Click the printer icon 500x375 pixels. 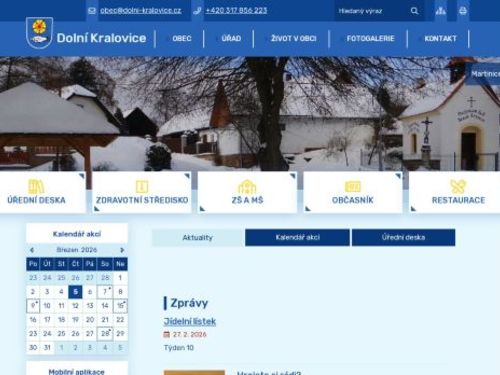pyautogui.click(x=463, y=11)
